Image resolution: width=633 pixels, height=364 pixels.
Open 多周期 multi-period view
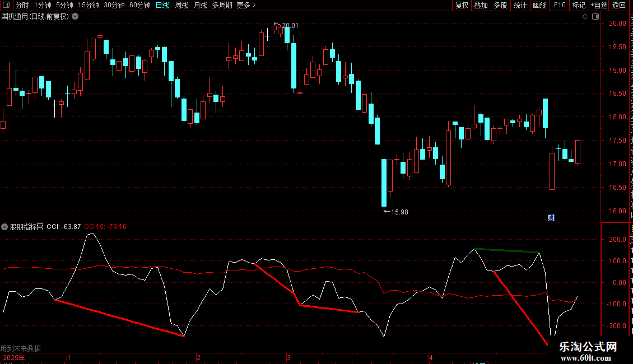click(x=222, y=5)
